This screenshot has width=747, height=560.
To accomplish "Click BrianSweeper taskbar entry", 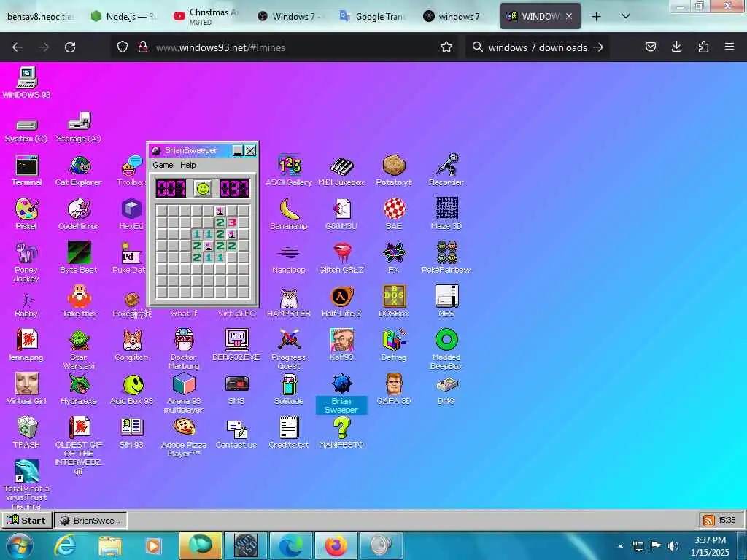I will (x=90, y=521).
